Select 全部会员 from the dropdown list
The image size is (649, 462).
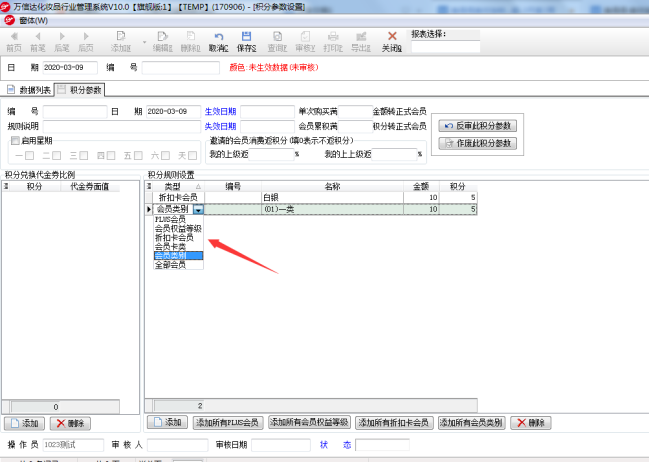[178, 265]
